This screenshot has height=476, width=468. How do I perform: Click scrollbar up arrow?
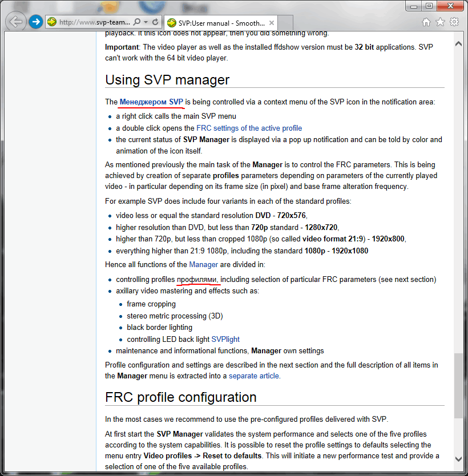click(x=459, y=44)
